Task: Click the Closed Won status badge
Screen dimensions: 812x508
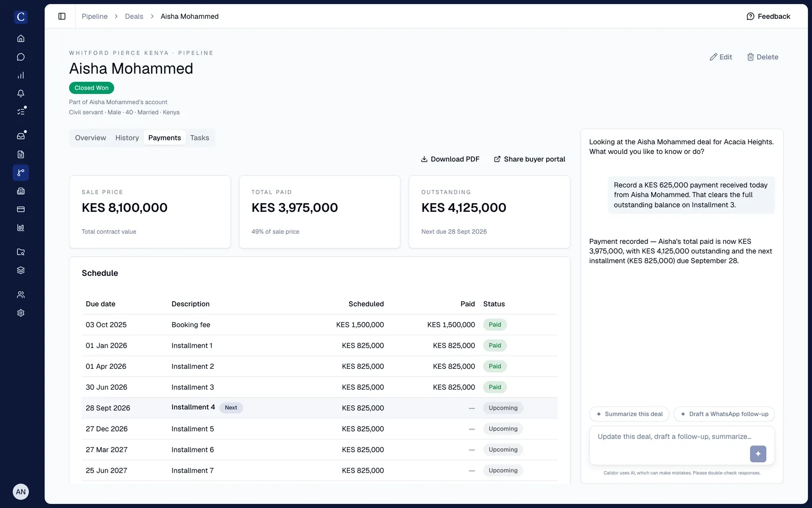Action: (91, 88)
